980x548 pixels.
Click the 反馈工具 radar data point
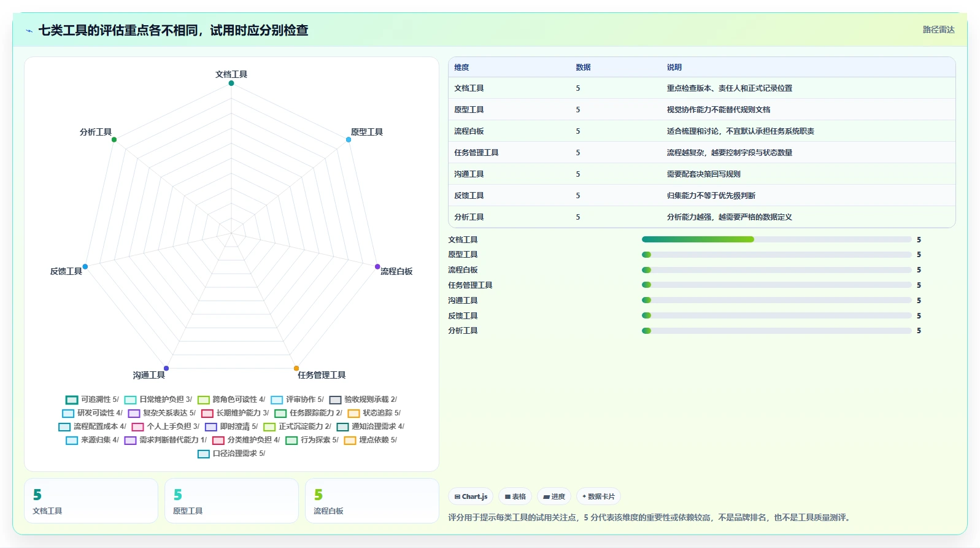point(85,266)
